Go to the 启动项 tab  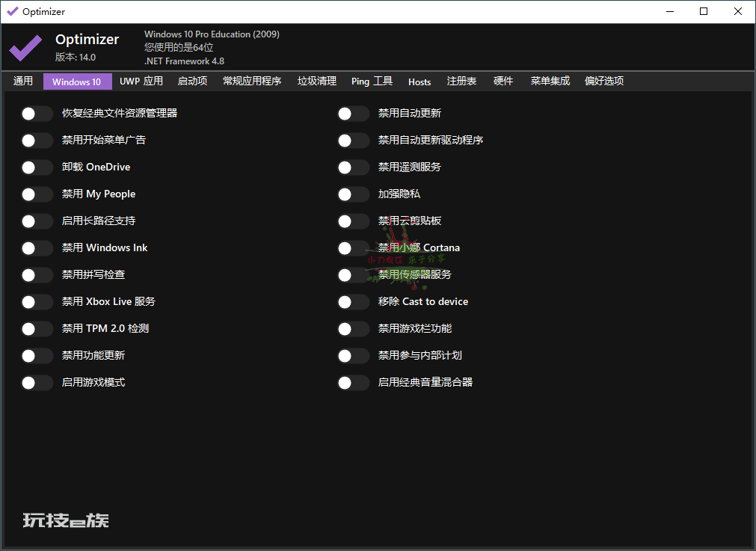point(192,81)
